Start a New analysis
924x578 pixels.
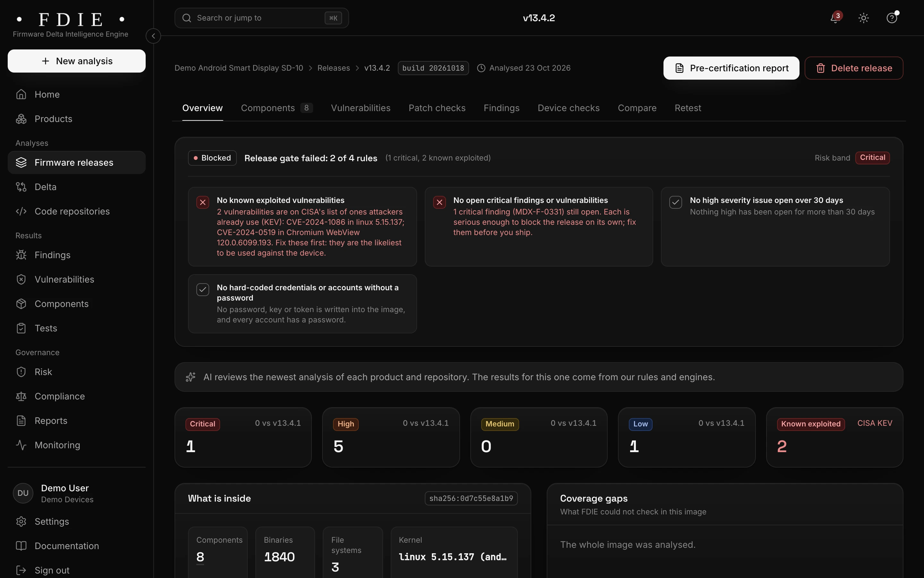click(77, 61)
